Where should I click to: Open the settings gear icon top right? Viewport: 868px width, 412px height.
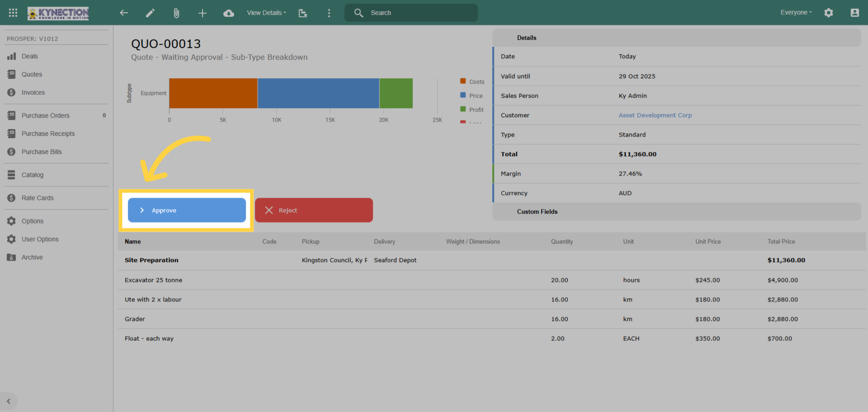(829, 13)
